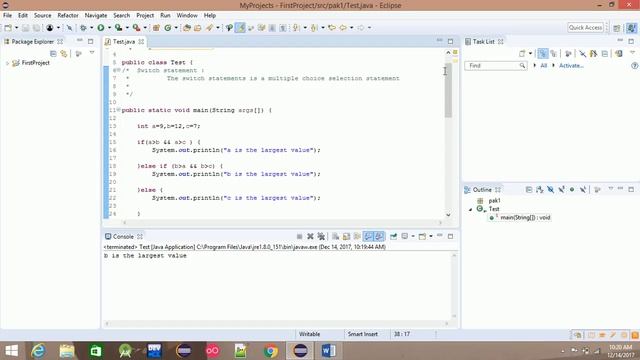Screen dimensions: 640x360
Task: Open the New Task dropdown arrow in Task List
Action: (530, 53)
